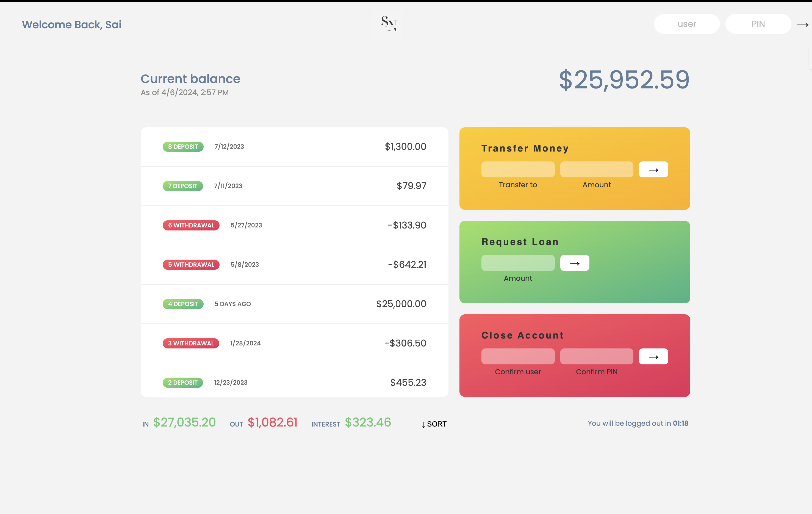This screenshot has width=812, height=514.
Task: Click the 5/27/2023 transaction date
Action: (246, 225)
